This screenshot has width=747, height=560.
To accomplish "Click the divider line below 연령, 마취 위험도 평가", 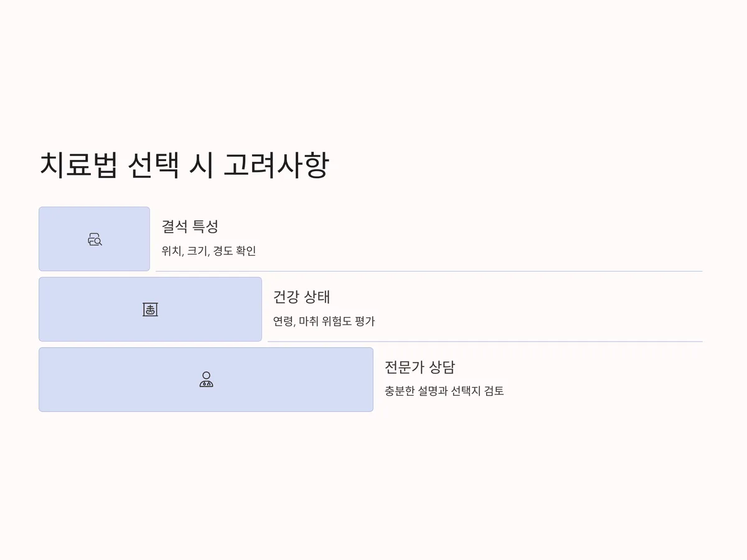I will pyautogui.click(x=485, y=342).
